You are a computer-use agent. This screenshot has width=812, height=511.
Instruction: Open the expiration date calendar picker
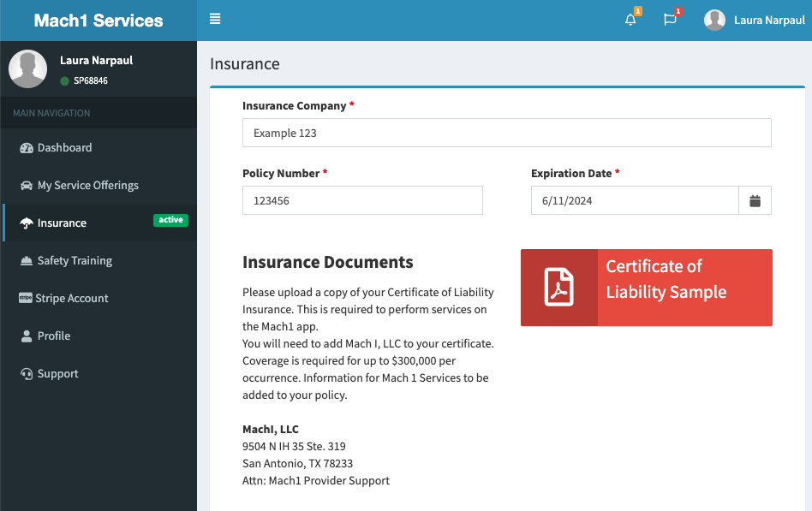(755, 200)
